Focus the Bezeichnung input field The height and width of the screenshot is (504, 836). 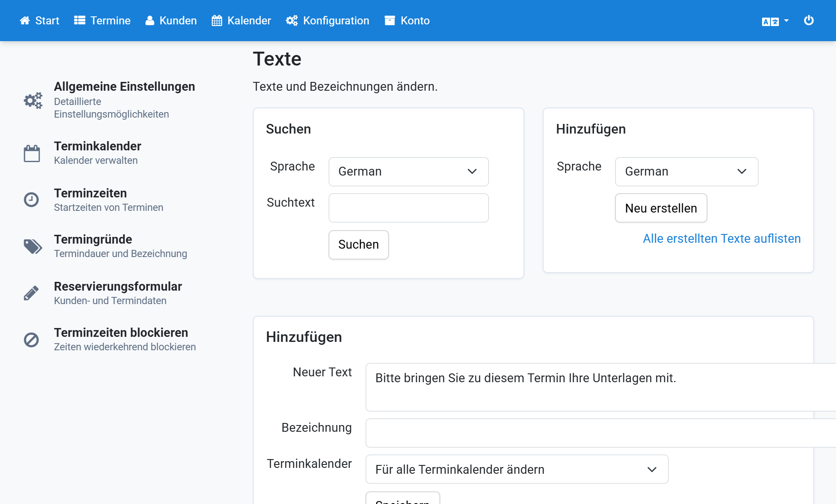pos(601,433)
